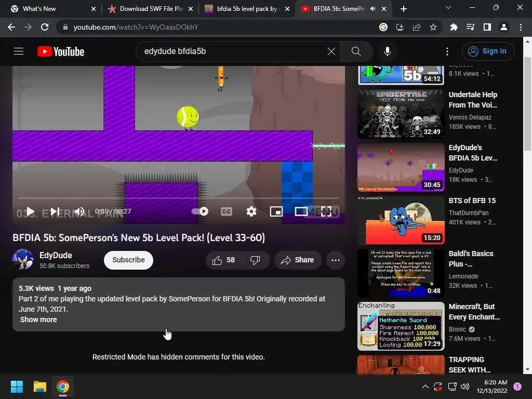Open clock and calendar flyout
The height and width of the screenshot is (399, 532).
491,387
